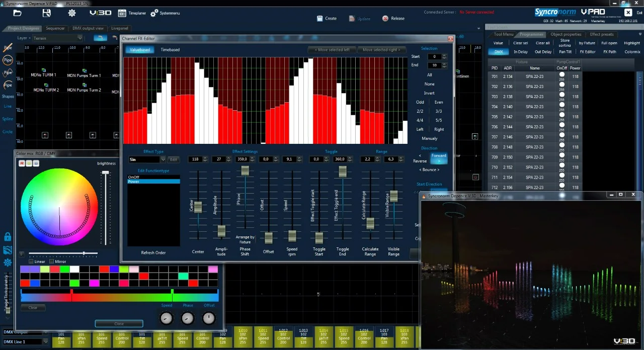Select the Spline drawing tool
The width and height of the screenshot is (644, 350).
point(8,119)
